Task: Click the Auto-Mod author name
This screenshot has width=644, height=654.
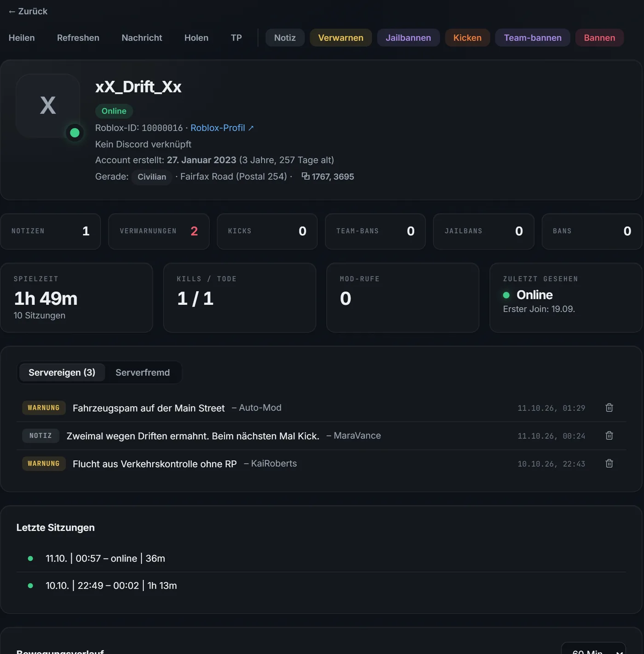Action: tap(260, 407)
